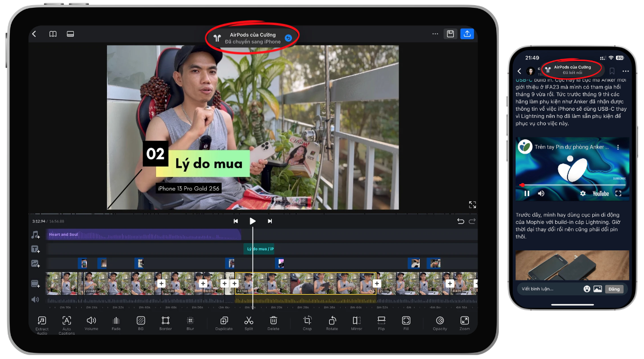644x359 pixels.
Task: Select the Lý do mua text clip
Action: coord(259,249)
